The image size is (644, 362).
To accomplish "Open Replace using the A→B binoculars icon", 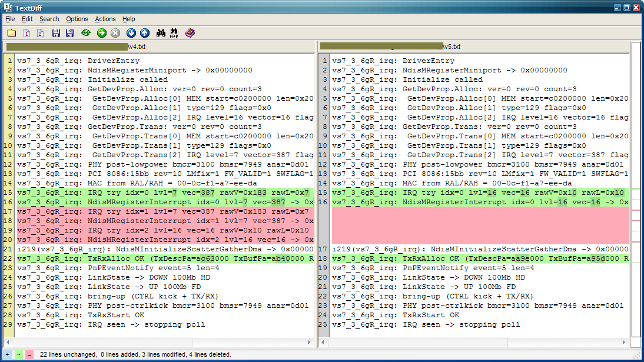I will pos(174,33).
